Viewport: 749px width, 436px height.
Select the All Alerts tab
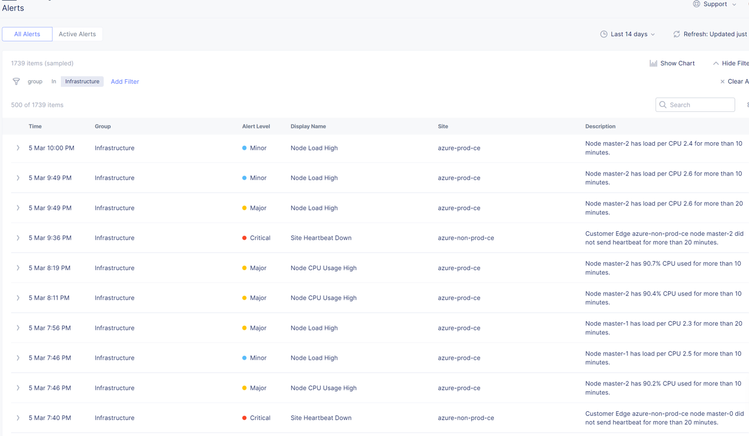(x=27, y=34)
